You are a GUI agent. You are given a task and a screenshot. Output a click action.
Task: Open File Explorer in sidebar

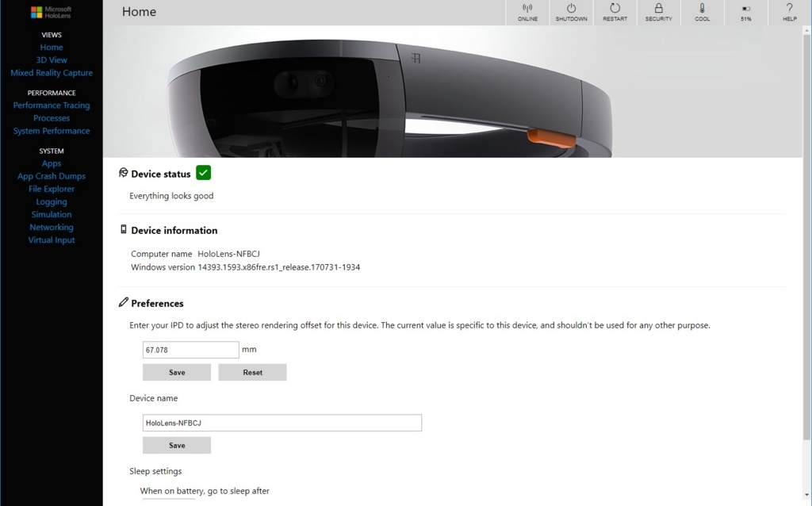52,189
